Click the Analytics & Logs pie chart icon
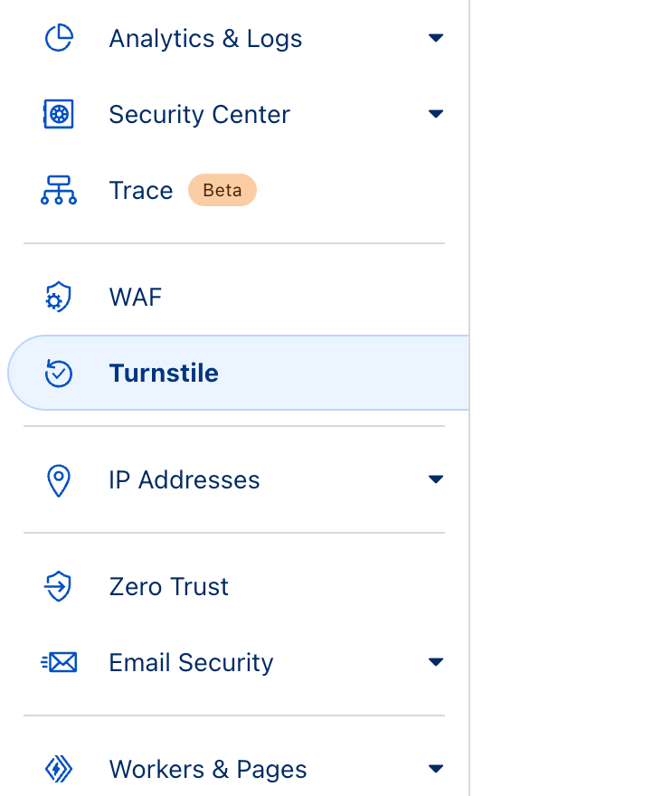The image size is (672, 796). tap(59, 39)
